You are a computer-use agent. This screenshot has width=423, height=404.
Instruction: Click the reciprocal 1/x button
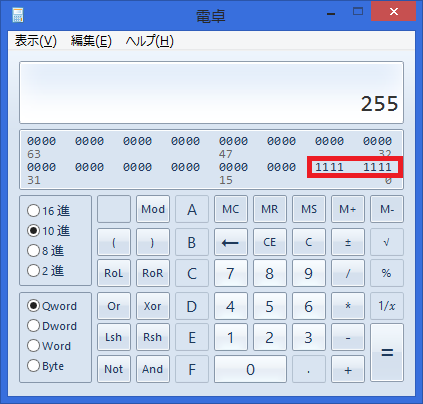(387, 306)
